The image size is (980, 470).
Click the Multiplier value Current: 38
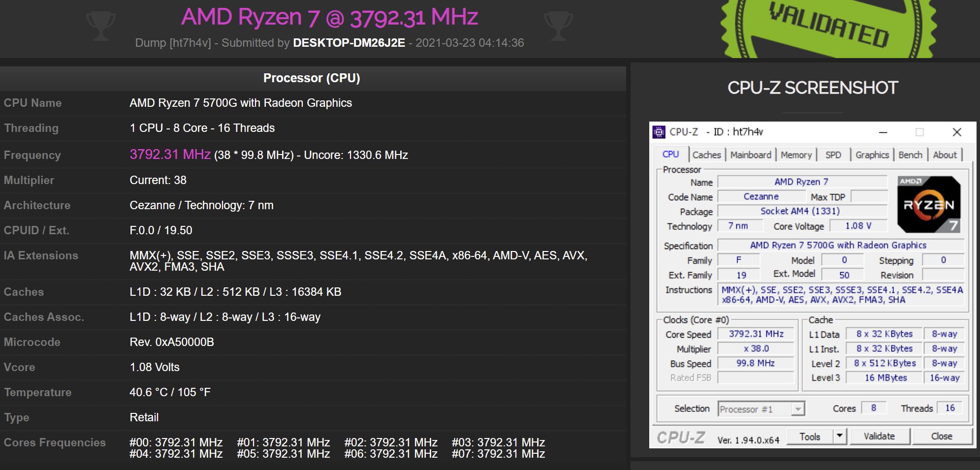(x=158, y=180)
